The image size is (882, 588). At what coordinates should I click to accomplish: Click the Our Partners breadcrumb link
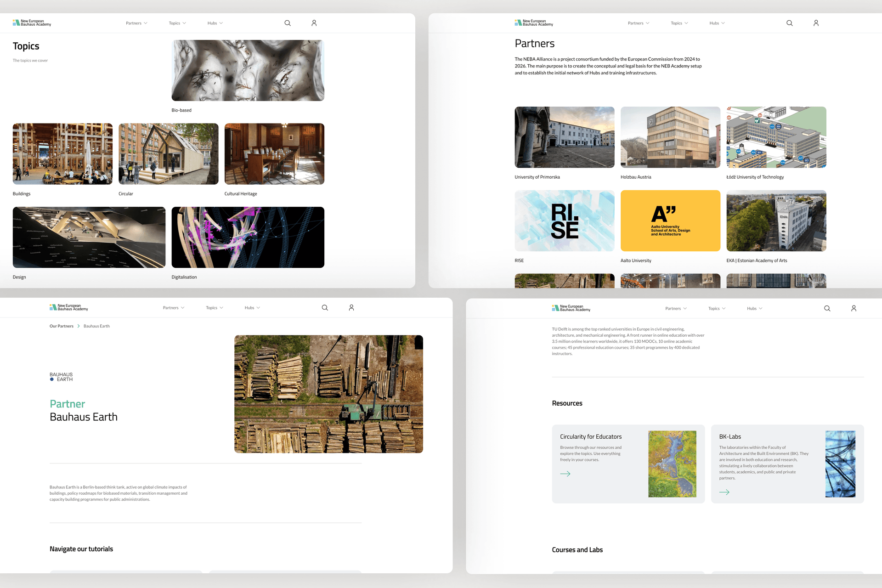62,326
